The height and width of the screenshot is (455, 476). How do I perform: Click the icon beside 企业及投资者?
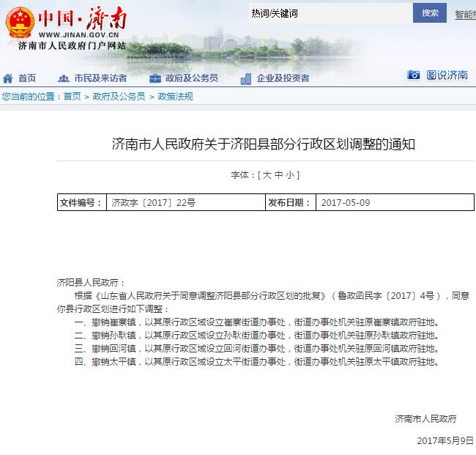[246, 78]
